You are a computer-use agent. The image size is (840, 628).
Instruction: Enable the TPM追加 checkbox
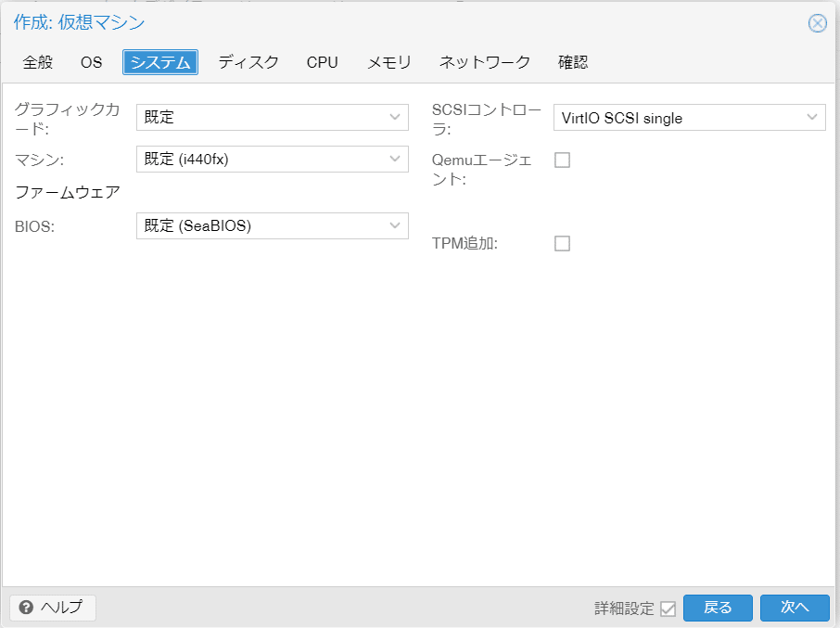tap(562, 243)
